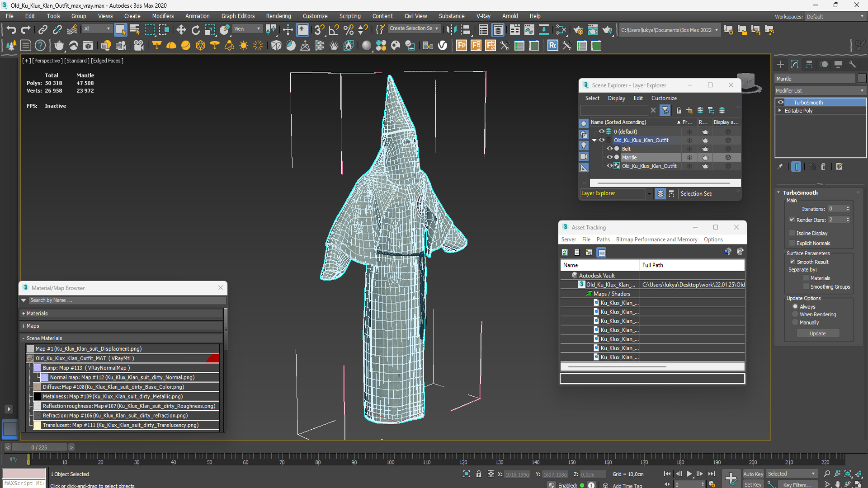This screenshot has width=868, height=488.
Task: Open Asset Tracking Paths menu
Action: coord(603,239)
